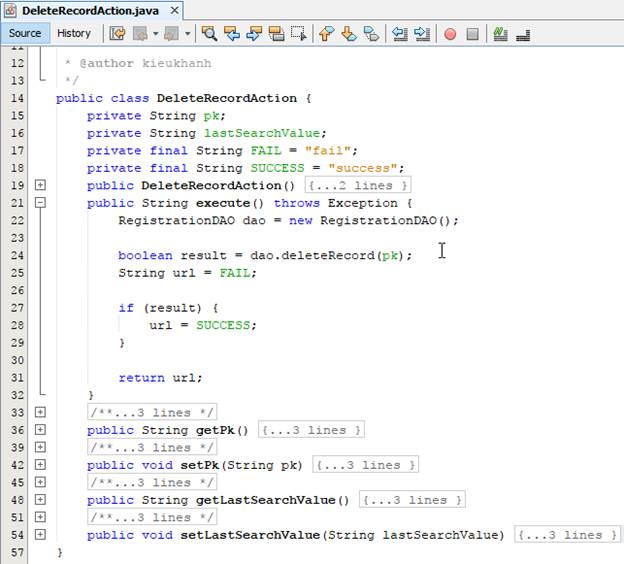The width and height of the screenshot is (624, 564).
Task: Click the /**...3 lines */ placeholder on line 33
Action: click(152, 412)
